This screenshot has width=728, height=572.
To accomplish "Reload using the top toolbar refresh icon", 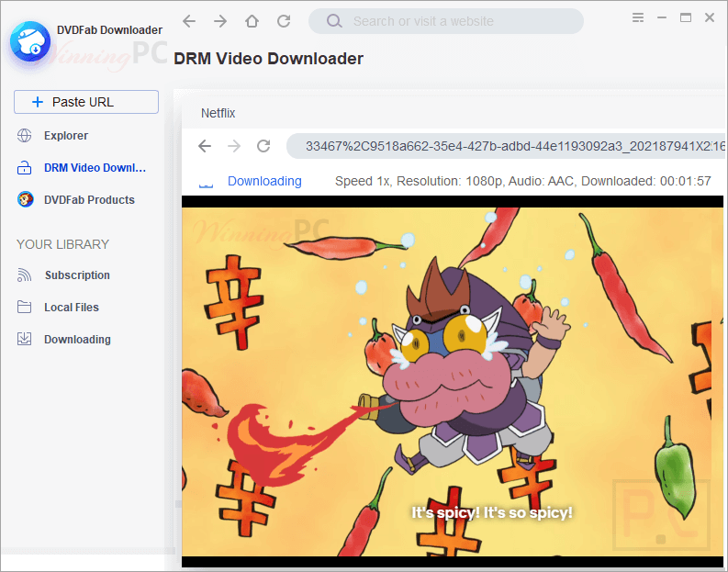I will (284, 21).
